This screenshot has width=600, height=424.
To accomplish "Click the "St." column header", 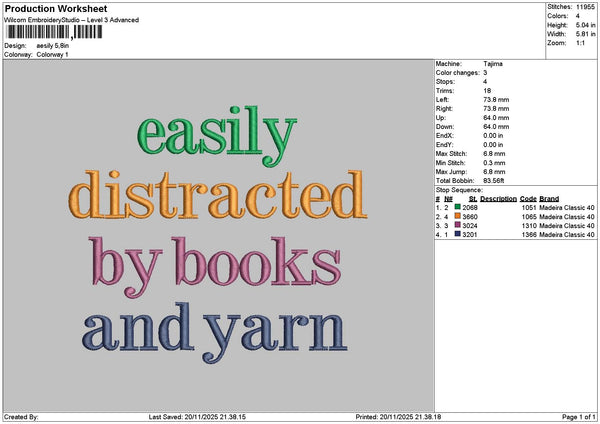I will point(473,199).
